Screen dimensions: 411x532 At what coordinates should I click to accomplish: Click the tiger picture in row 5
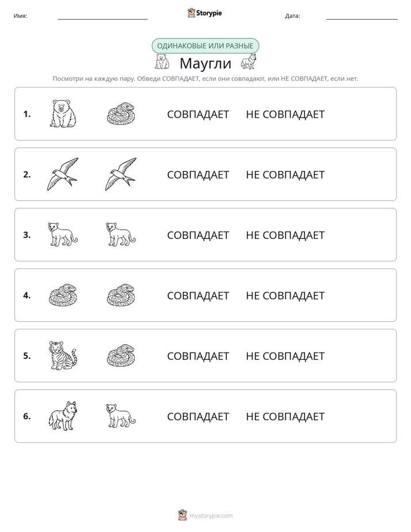[x=63, y=355]
